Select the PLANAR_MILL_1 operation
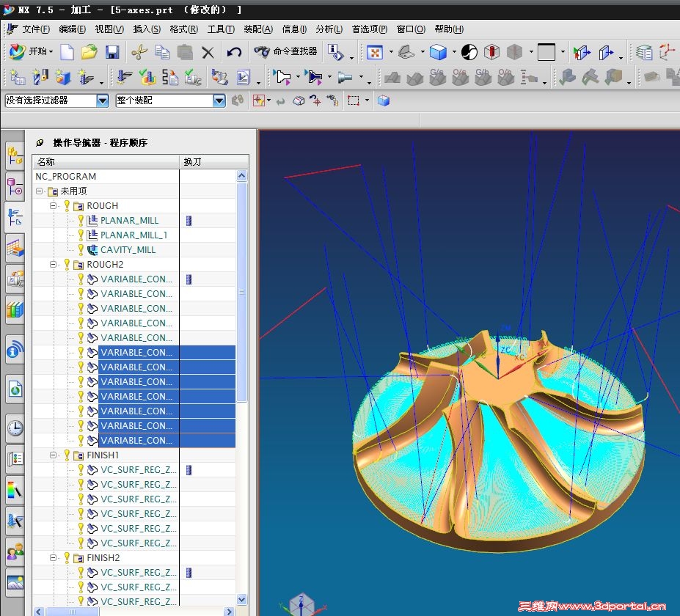Viewport: 680px width, 616px height. 134,235
